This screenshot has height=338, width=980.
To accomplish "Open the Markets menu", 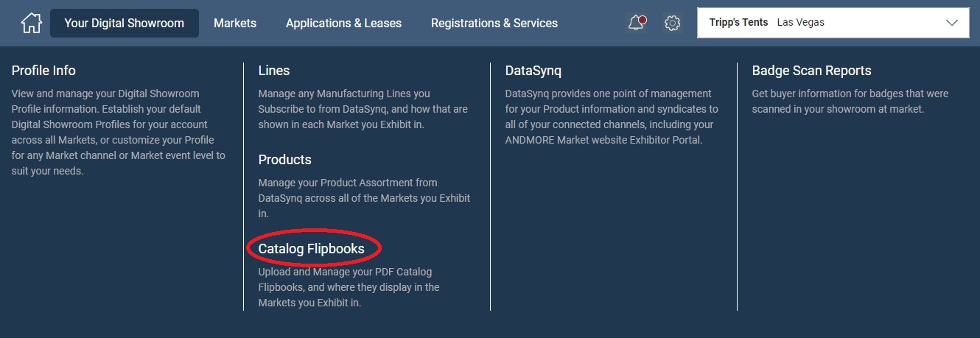I will coord(235,23).
